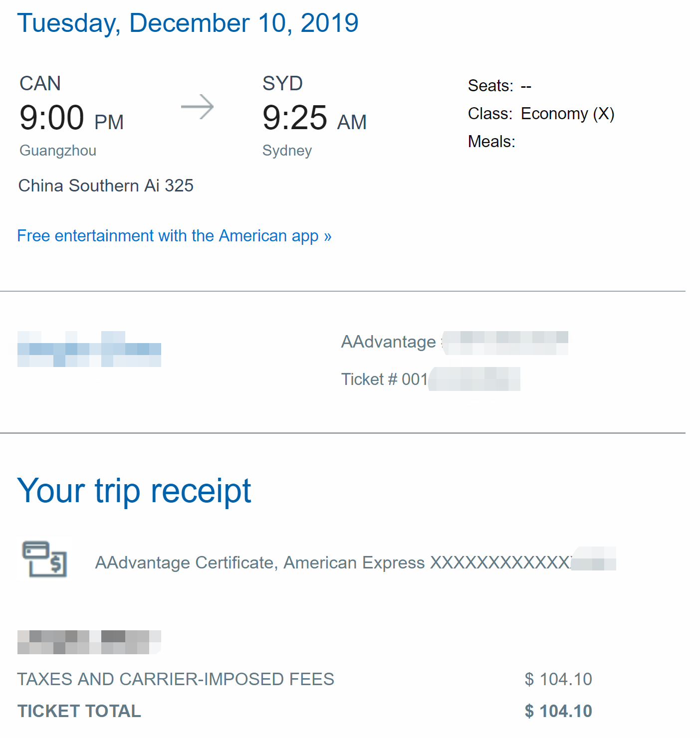Click the Guangzhou city name

click(58, 151)
